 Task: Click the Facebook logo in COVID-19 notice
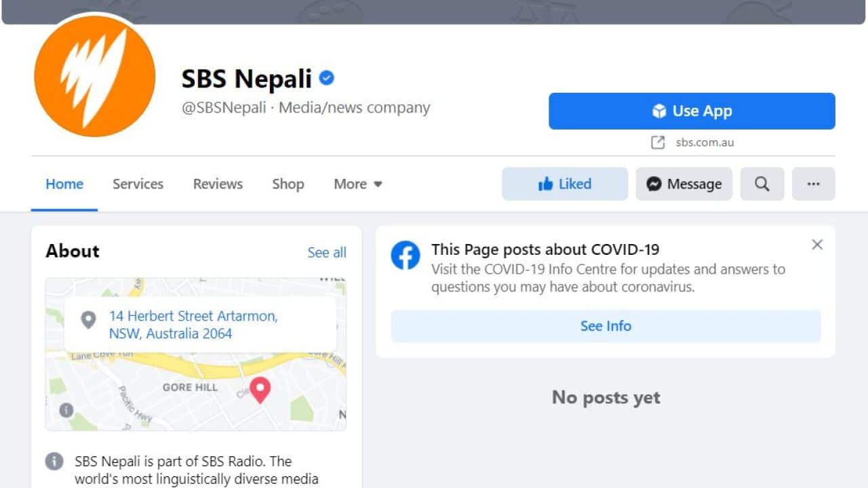(x=406, y=256)
